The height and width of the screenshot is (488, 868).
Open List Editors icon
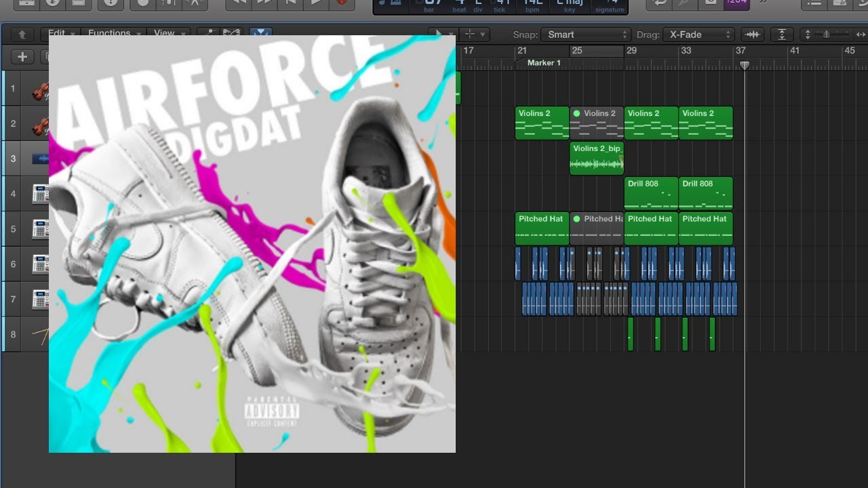[813, 3]
